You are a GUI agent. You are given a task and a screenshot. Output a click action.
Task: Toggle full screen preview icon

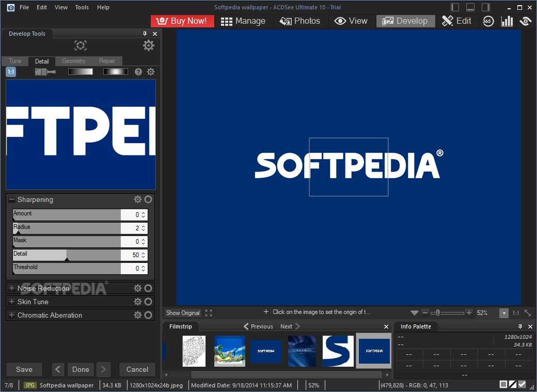(x=209, y=313)
